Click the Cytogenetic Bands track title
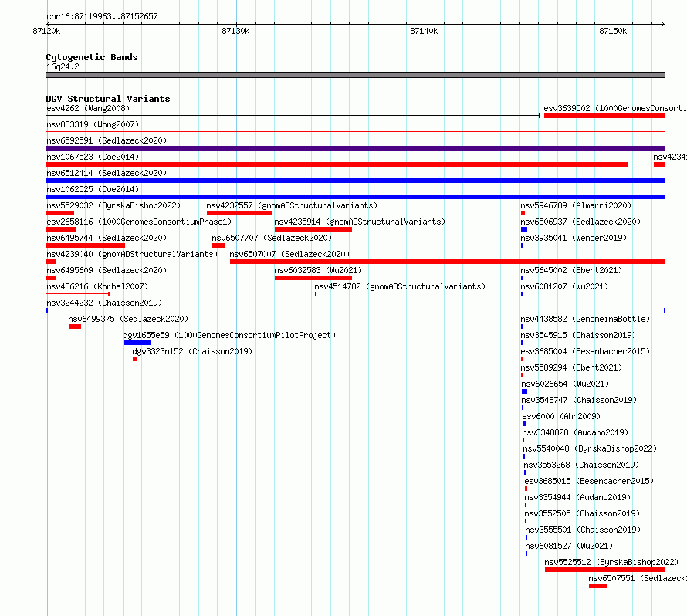This screenshot has width=687, height=616. [x=92, y=57]
